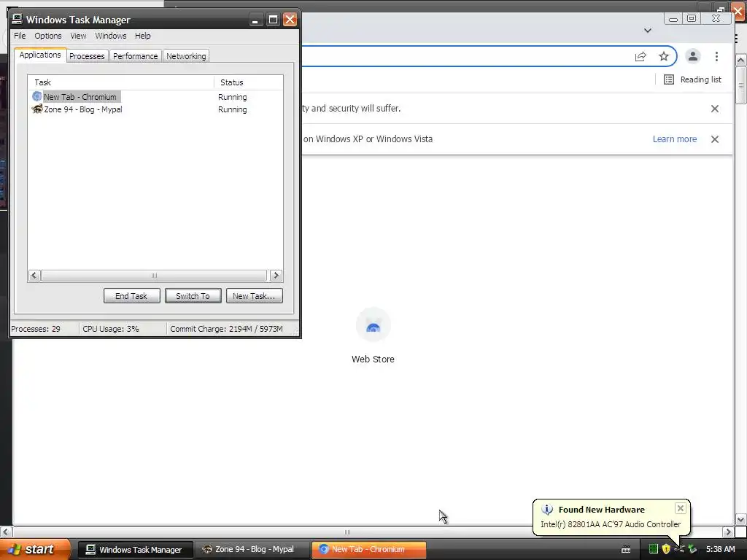
Task: Close the Found New Hardware balloon
Action: coord(681,508)
